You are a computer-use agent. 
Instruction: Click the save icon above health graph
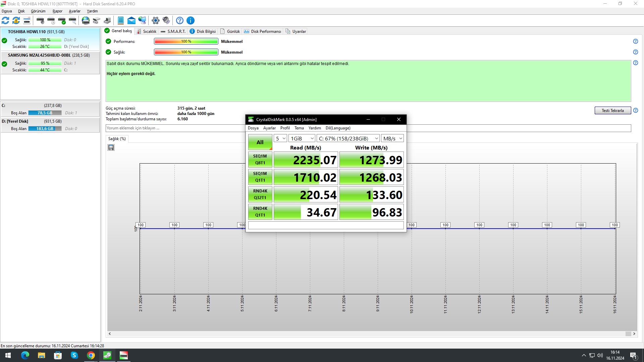111,147
